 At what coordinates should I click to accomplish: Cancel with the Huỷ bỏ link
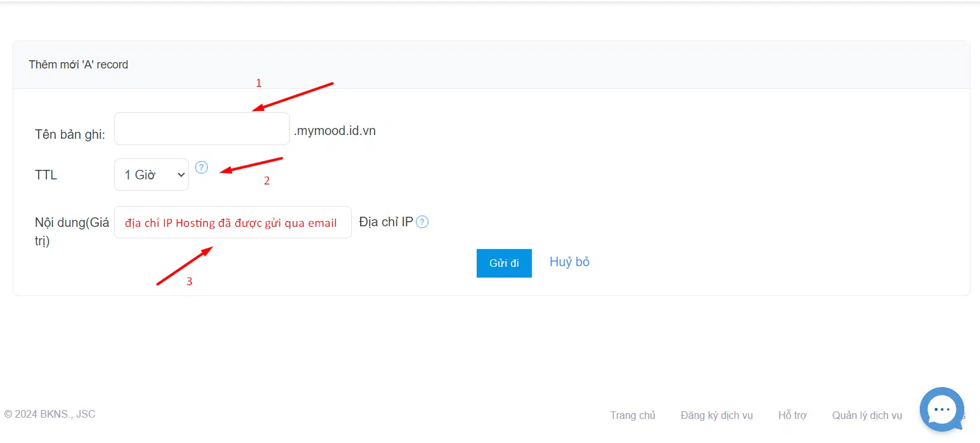569,262
